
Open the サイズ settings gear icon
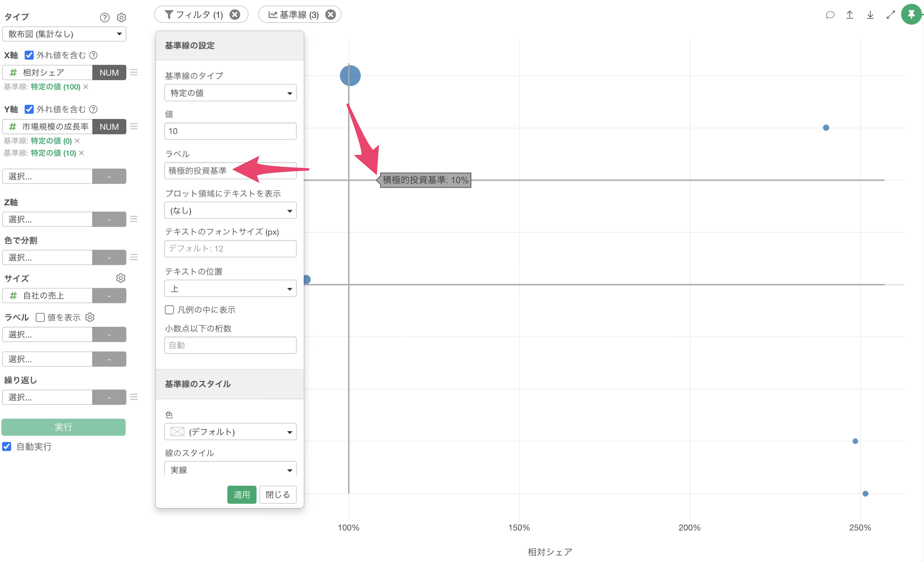120,278
